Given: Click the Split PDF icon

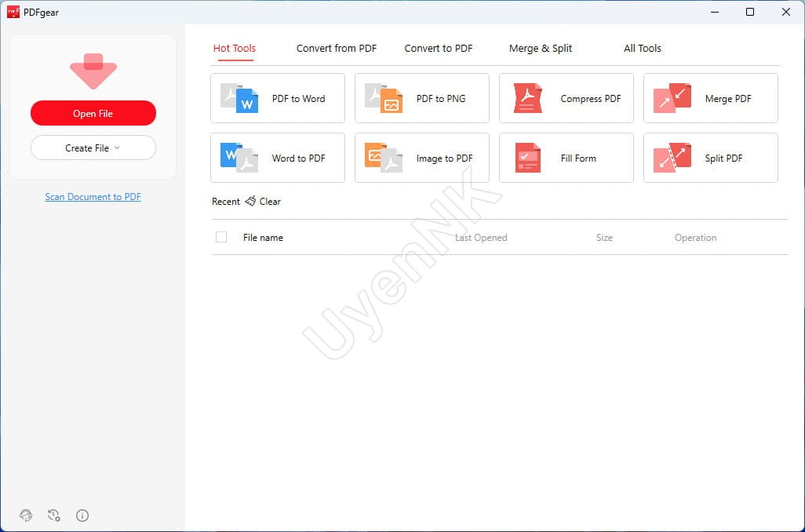Looking at the screenshot, I should 672,158.
